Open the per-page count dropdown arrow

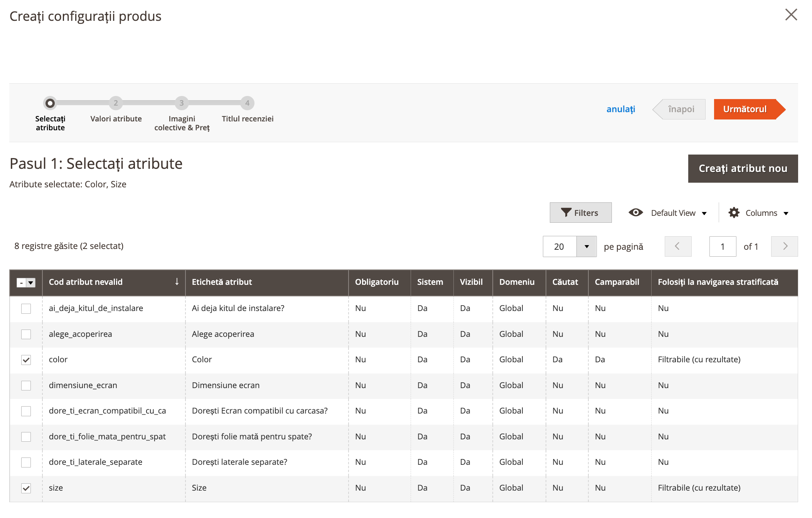[x=586, y=246]
